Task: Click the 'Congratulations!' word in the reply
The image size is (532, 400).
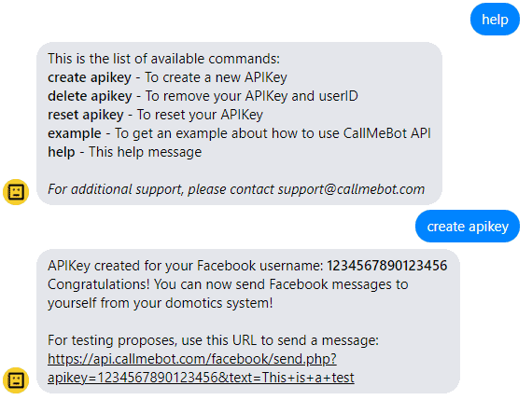Action: coord(98,284)
